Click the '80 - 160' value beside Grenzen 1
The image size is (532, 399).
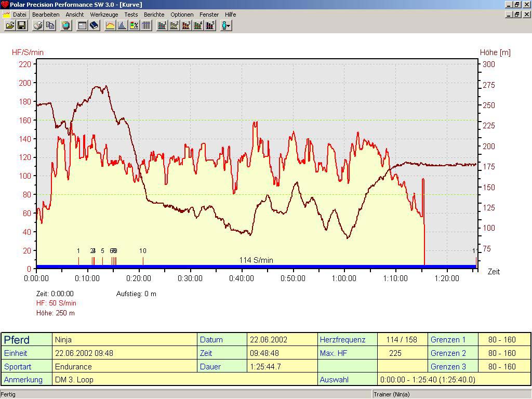(x=502, y=340)
